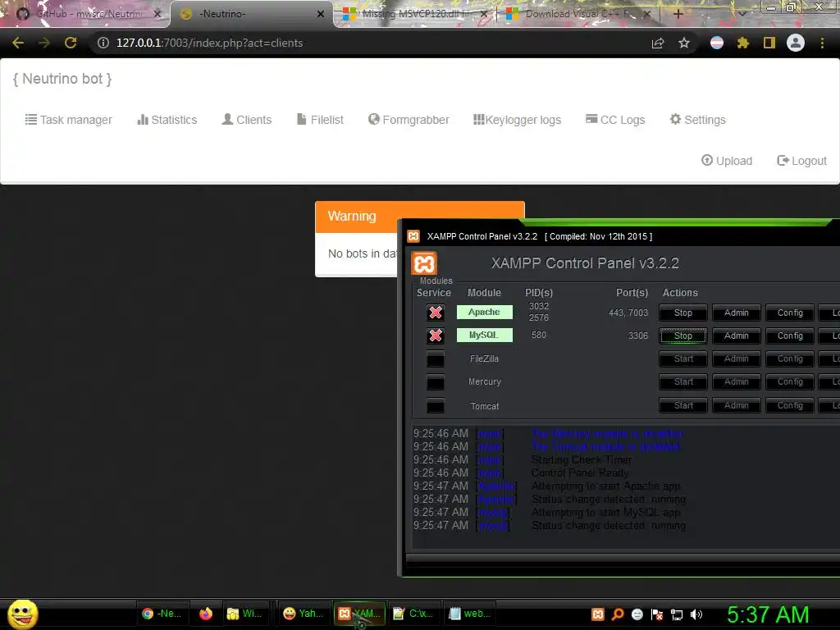Click Apache ports '443, 7003'
Screen dimensions: 840x630
coord(628,313)
